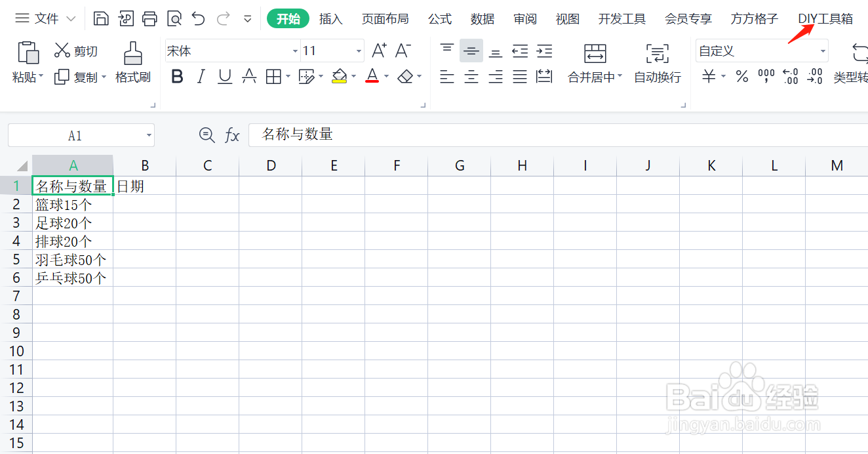Screen dimensions: 868x454
Task: Click the fx insert function button
Action: 232,135
